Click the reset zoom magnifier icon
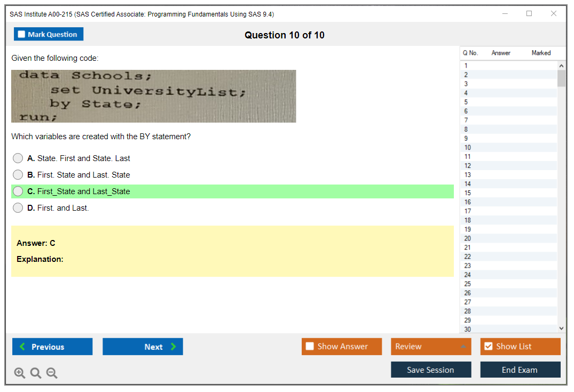 click(36, 373)
